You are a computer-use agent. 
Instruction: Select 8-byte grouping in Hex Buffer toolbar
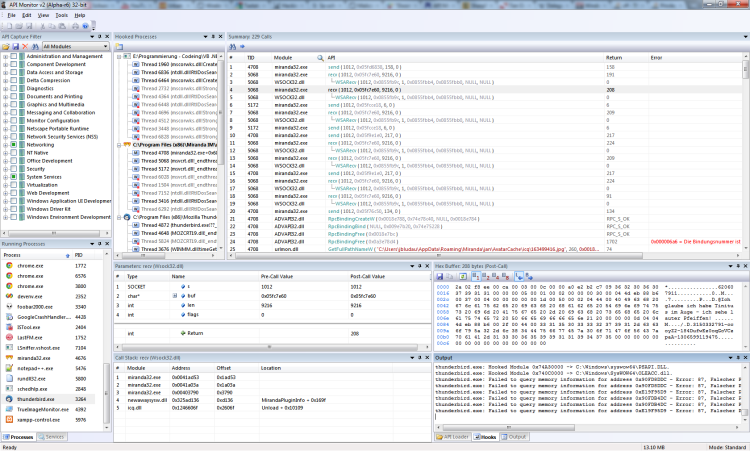pyautogui.click(x=506, y=276)
